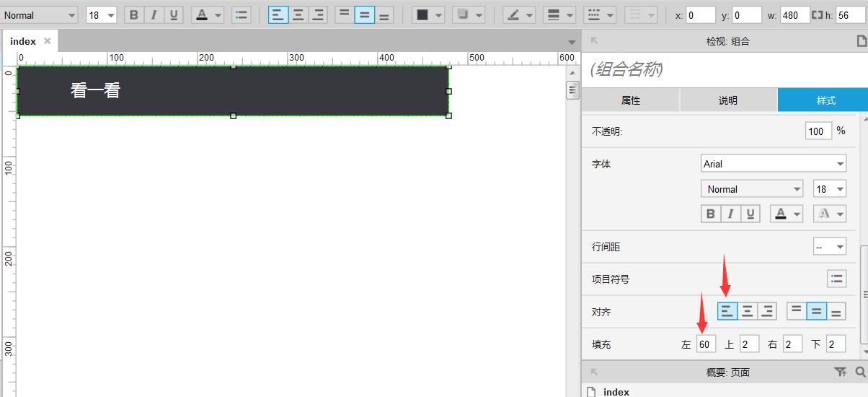The image size is (868, 397).
Task: Click the 项目符号 bullet list button
Action: (837, 279)
